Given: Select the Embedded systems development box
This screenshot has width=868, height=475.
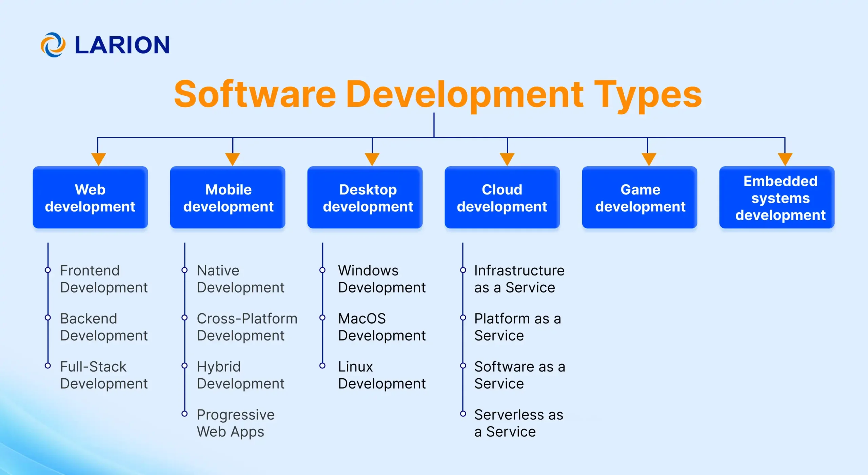Looking at the screenshot, I should (x=777, y=197).
